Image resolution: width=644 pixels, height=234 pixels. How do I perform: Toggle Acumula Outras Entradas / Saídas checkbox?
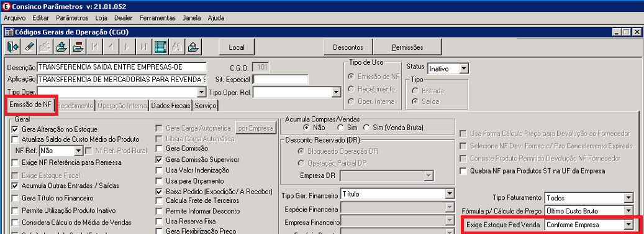[15, 185]
